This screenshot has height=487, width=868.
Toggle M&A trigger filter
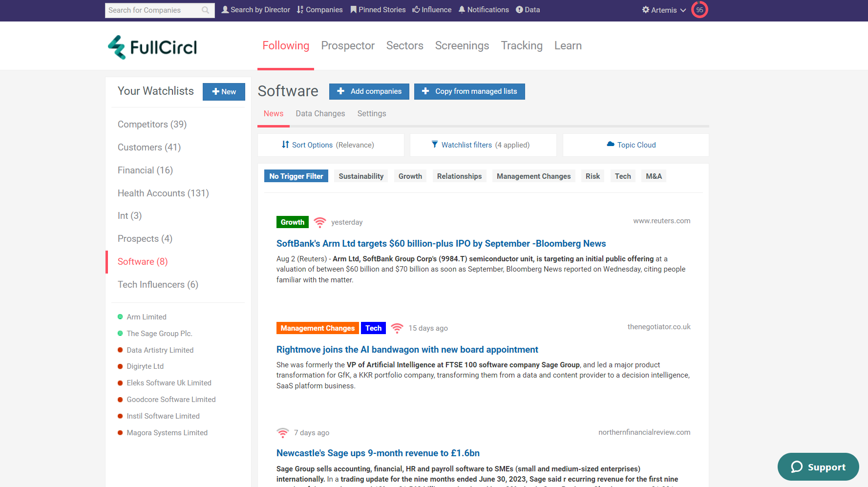(654, 176)
